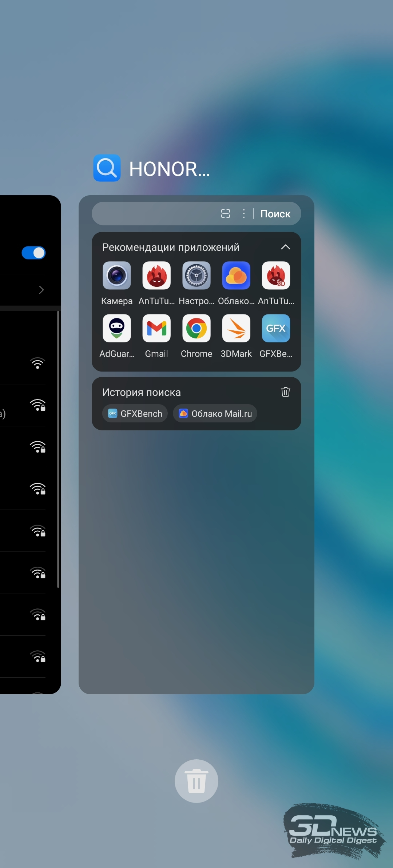Launch the Chrome browser

196,328
